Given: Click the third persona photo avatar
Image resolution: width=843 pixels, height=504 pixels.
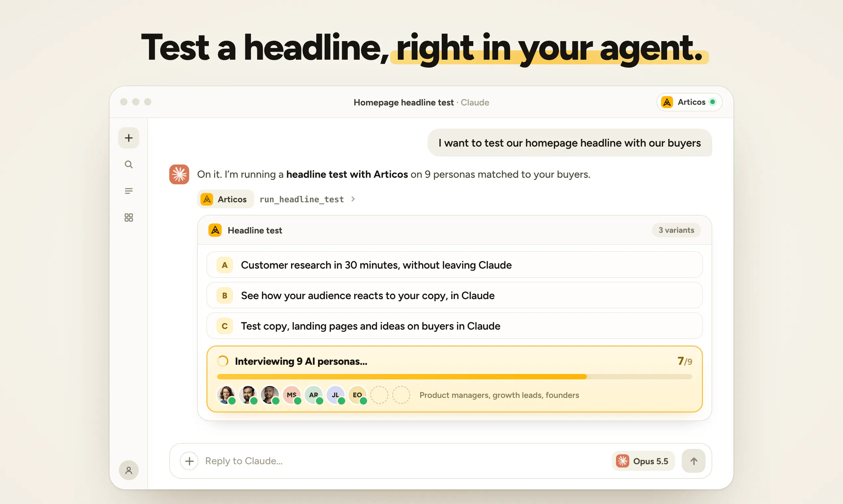Looking at the screenshot, I should coord(270,395).
